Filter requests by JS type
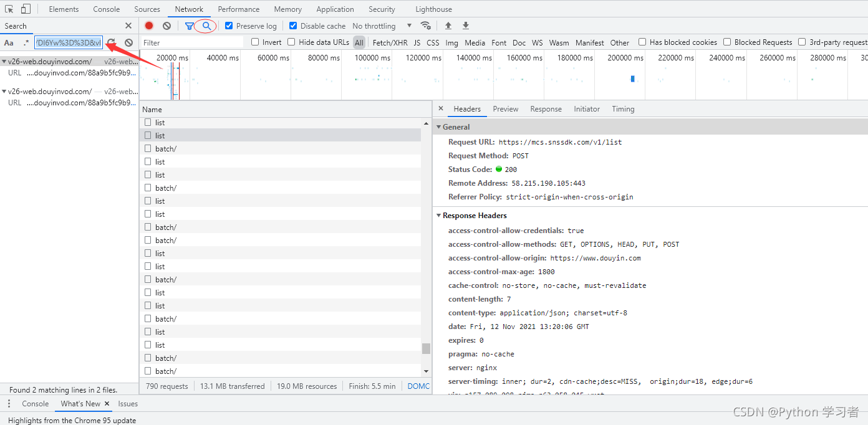 pyautogui.click(x=417, y=42)
